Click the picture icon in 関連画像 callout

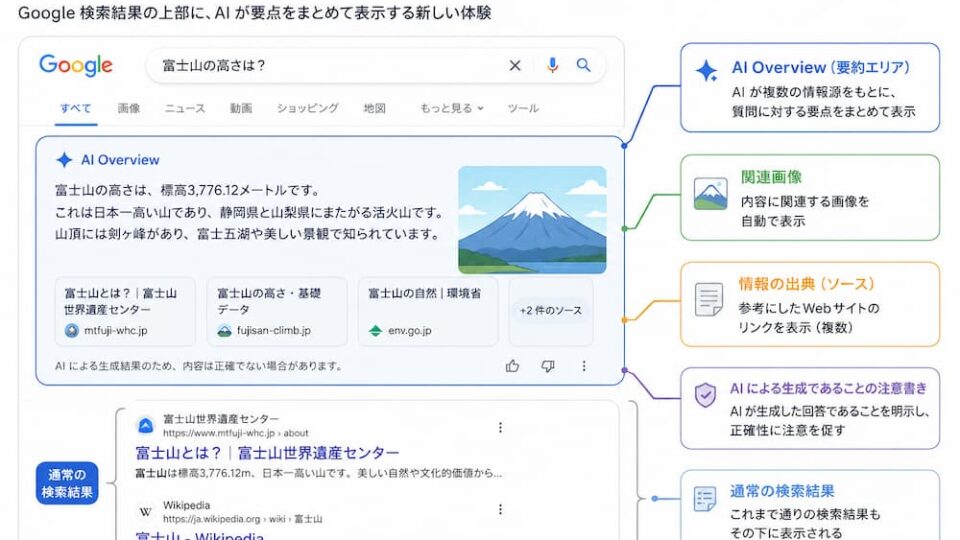710,194
